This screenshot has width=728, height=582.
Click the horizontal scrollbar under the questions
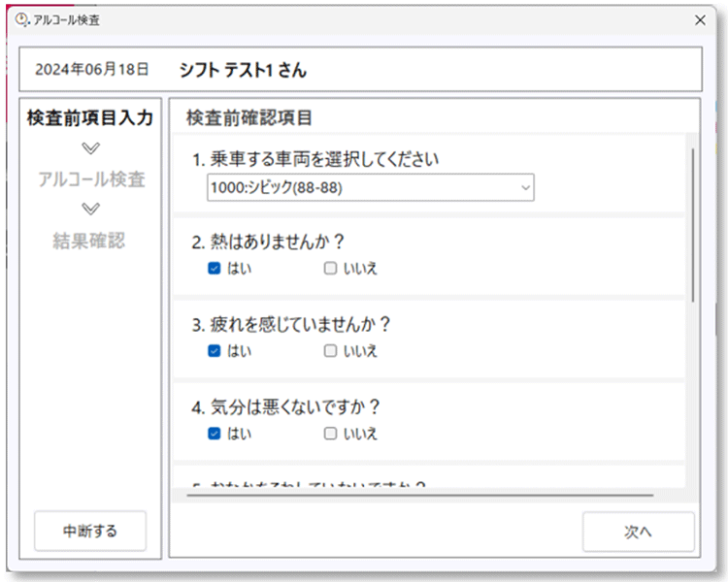[419, 495]
